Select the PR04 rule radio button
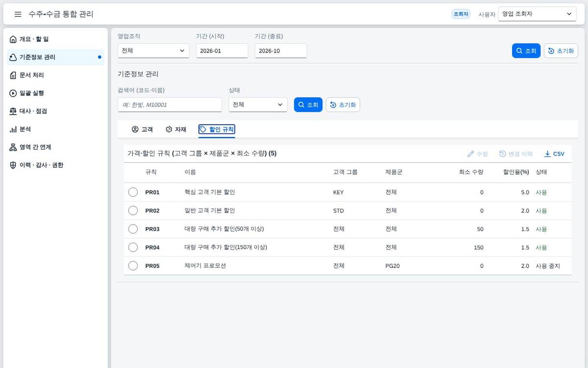588x368 pixels. point(133,247)
